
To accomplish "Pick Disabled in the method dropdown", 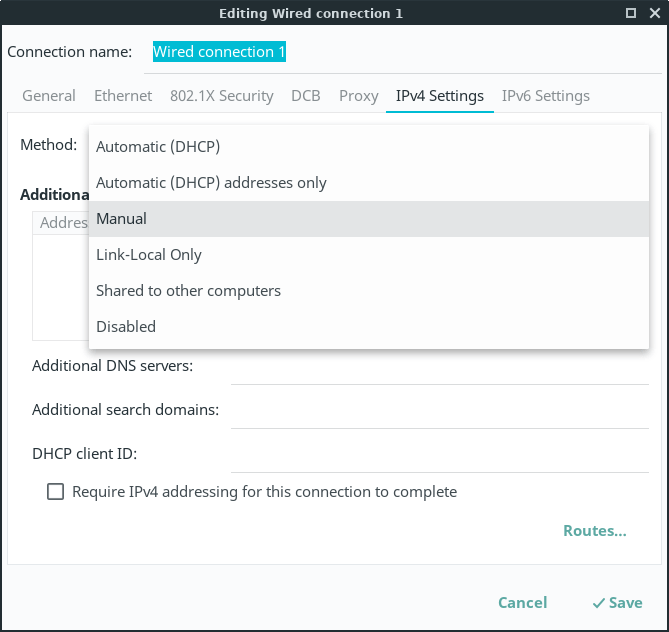I will (126, 327).
